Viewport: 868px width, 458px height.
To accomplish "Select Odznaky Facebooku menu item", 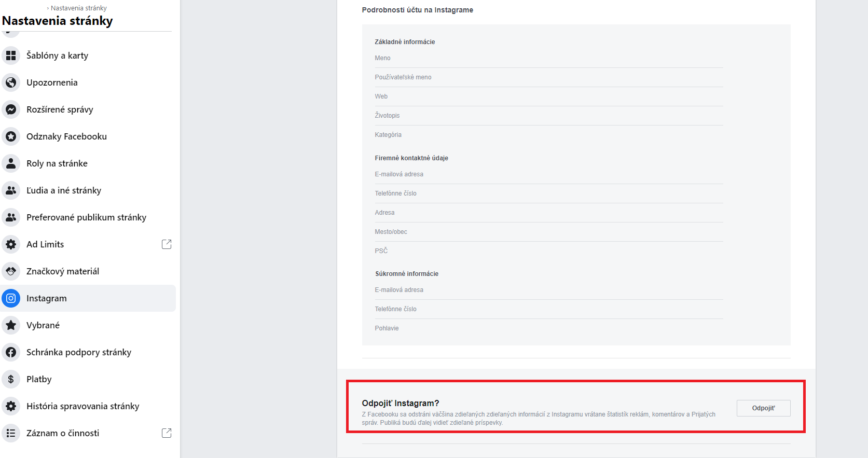I will pyautogui.click(x=88, y=136).
